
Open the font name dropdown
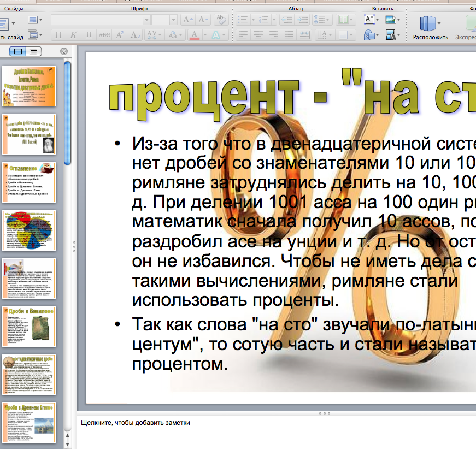146,20
